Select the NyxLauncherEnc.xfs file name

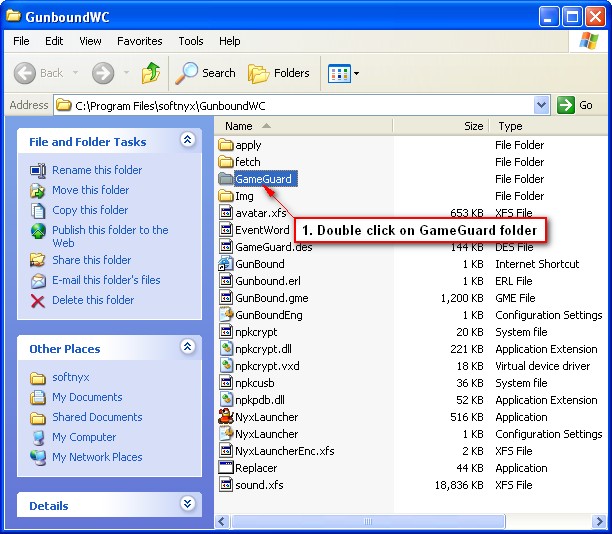click(x=285, y=451)
